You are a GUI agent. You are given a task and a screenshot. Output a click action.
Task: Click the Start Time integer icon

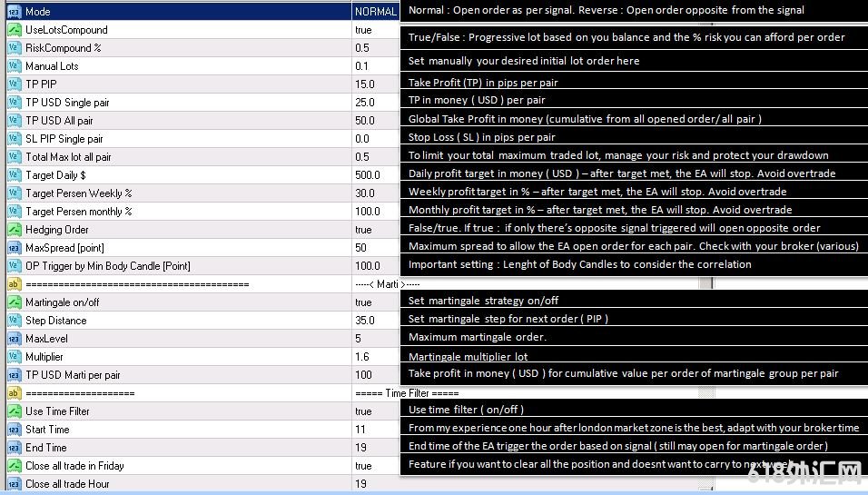pyautogui.click(x=14, y=430)
